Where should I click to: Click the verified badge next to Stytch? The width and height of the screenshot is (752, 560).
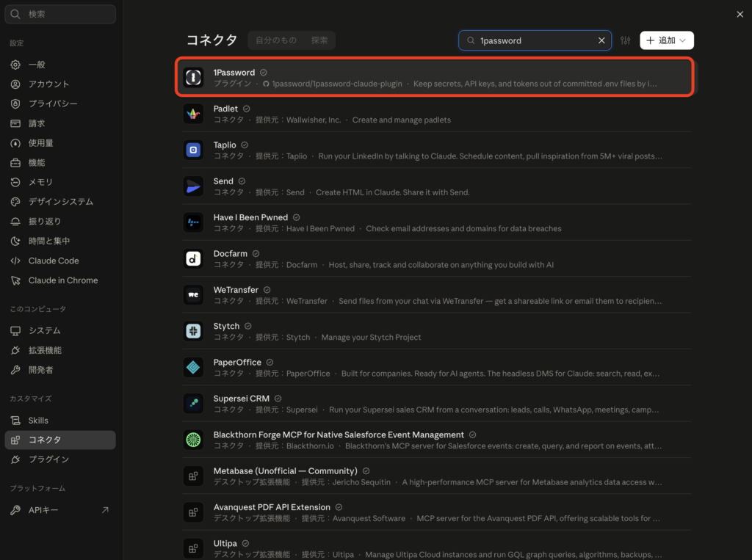pos(248,326)
